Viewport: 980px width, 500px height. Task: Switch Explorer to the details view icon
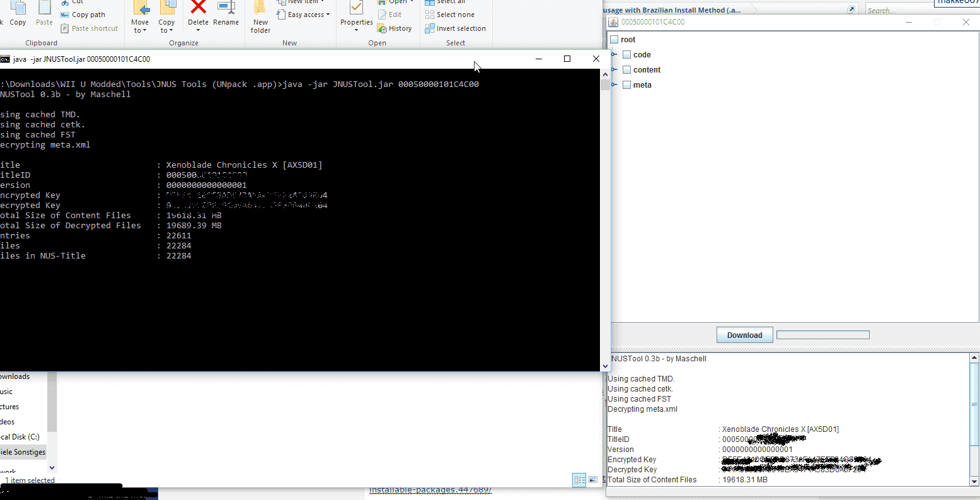tap(579, 480)
